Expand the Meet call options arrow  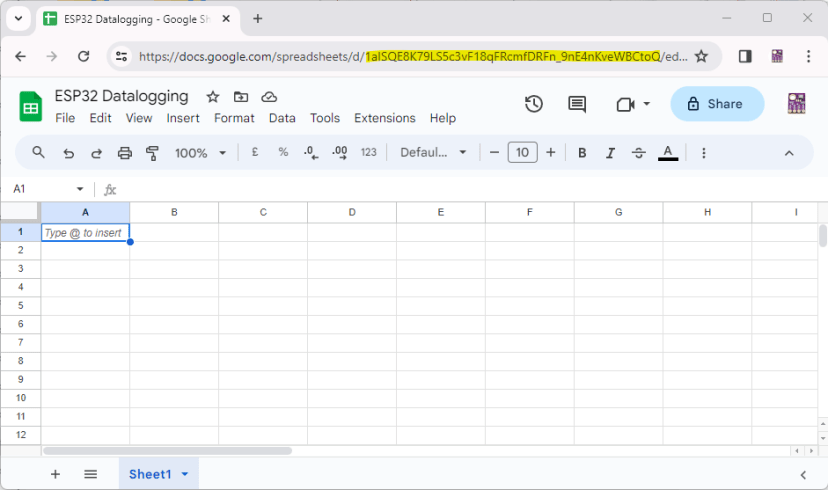(646, 104)
